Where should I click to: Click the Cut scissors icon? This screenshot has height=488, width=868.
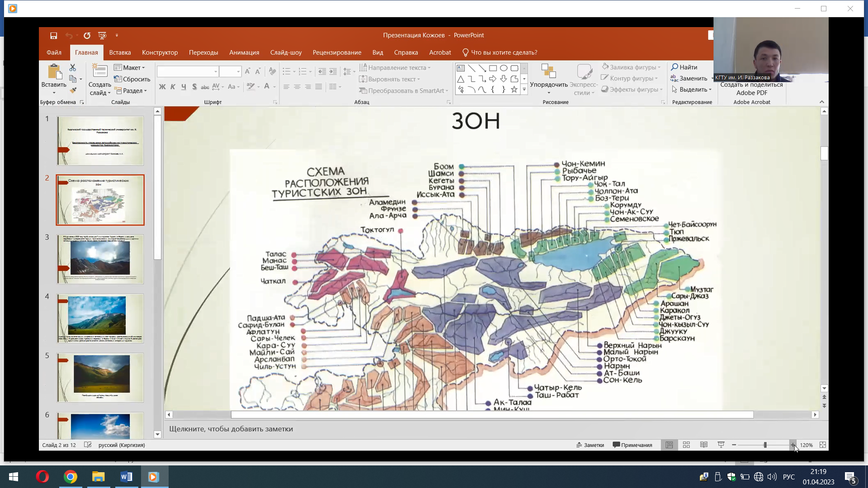point(73,67)
